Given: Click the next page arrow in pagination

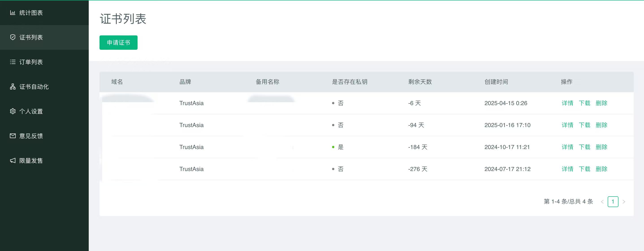Looking at the screenshot, I should [624, 202].
